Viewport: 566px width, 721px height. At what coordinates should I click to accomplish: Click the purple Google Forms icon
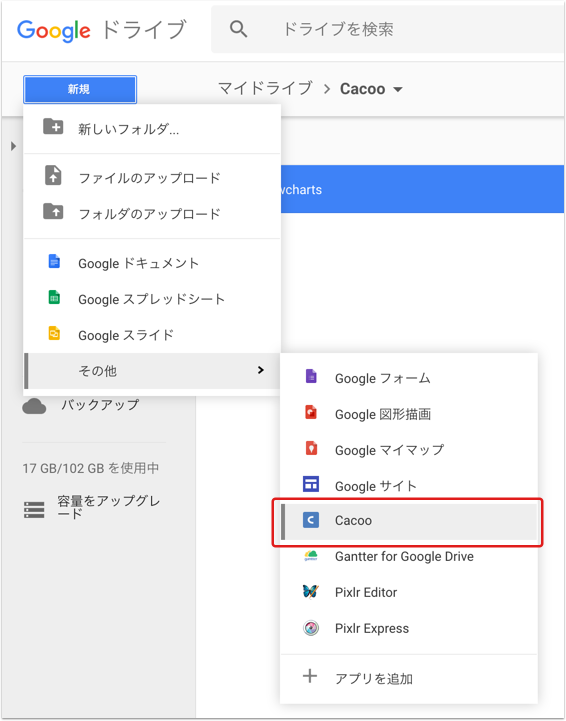[311, 377]
